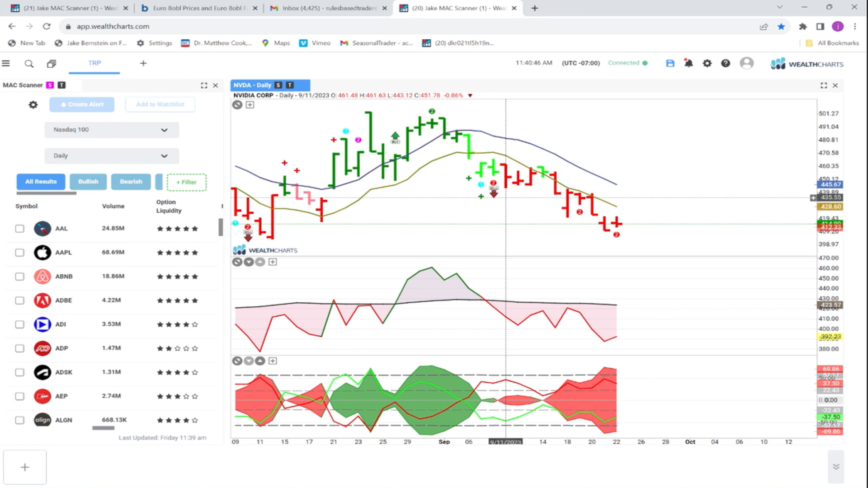Screen dimensions: 868x488
Task: Click the Create Alert button
Action: pyautogui.click(x=82, y=104)
